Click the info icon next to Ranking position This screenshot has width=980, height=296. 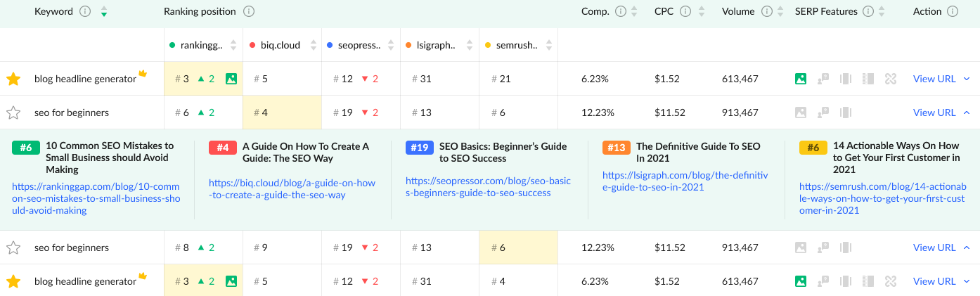249,11
